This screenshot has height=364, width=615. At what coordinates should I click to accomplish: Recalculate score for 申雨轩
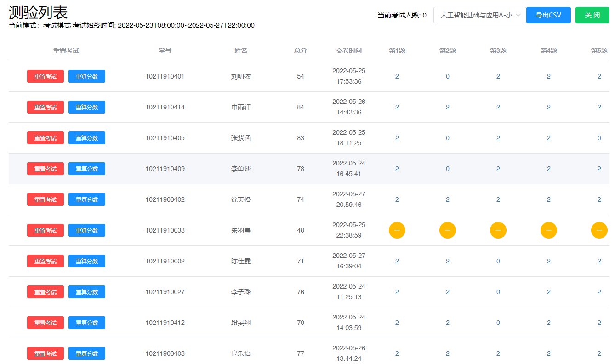coord(87,107)
